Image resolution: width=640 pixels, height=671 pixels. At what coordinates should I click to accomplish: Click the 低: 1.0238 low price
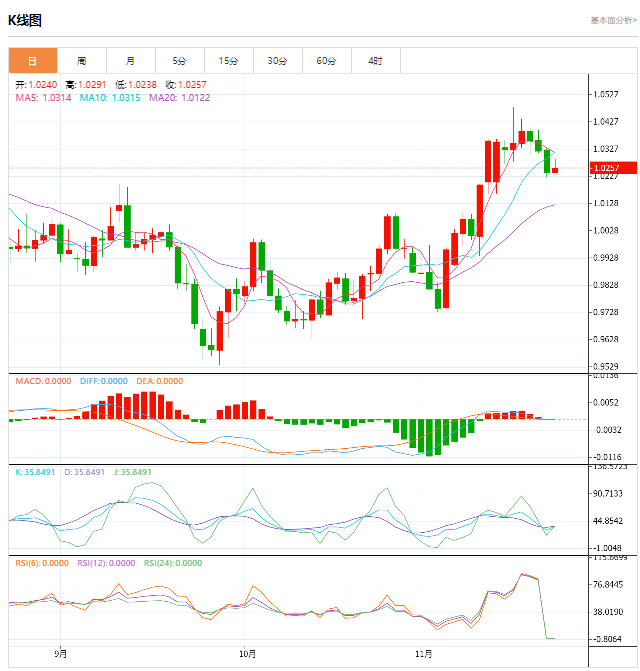(x=136, y=85)
